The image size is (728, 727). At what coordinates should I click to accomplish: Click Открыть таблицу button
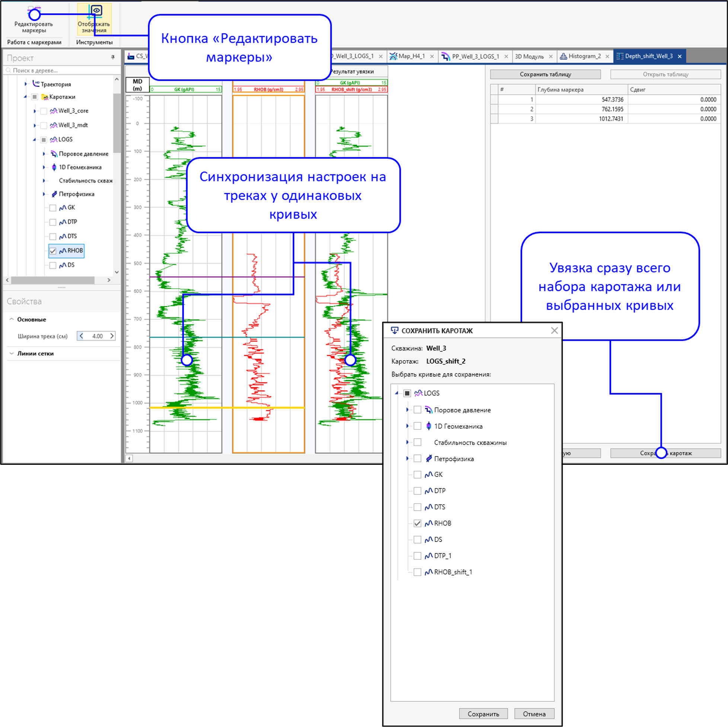click(665, 74)
